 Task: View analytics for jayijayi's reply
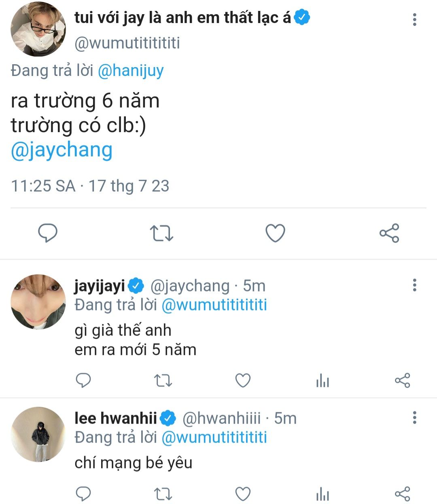tap(322, 380)
